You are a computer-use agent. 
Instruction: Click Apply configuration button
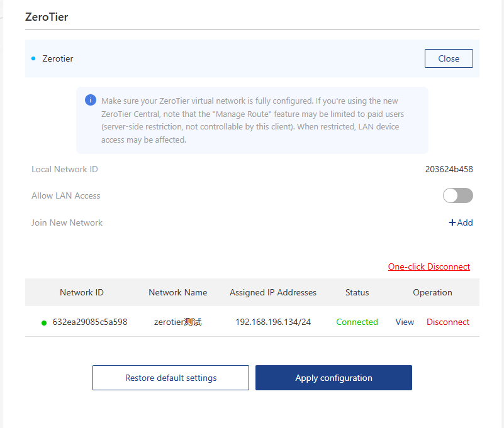pyautogui.click(x=333, y=378)
